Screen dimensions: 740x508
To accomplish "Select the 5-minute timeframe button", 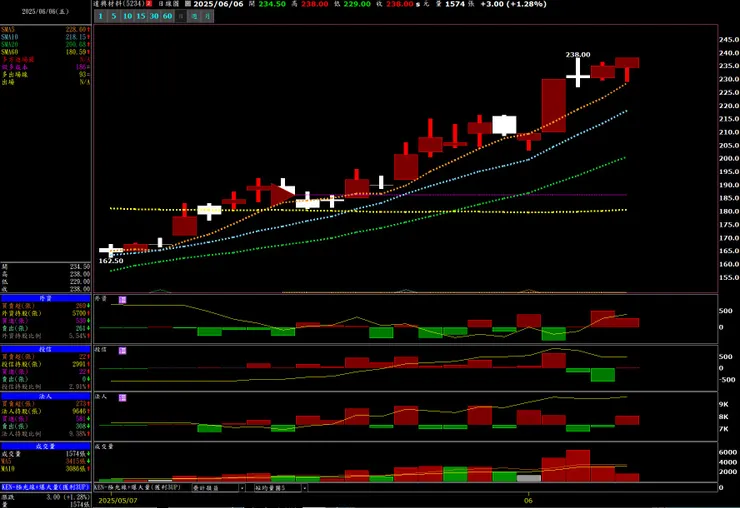I will point(114,16).
